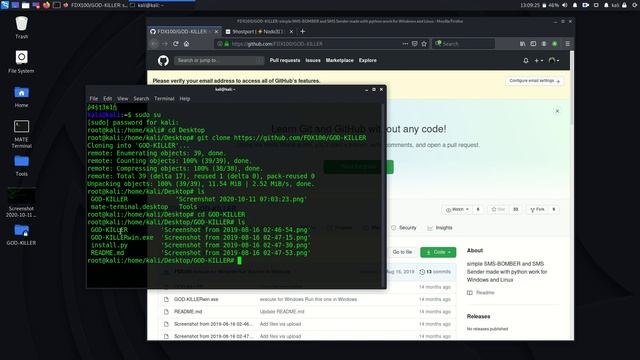Open a new Firefox tab with plus
Image resolution: width=640 pixels, height=360 pixels.
pyautogui.click(x=302, y=31)
